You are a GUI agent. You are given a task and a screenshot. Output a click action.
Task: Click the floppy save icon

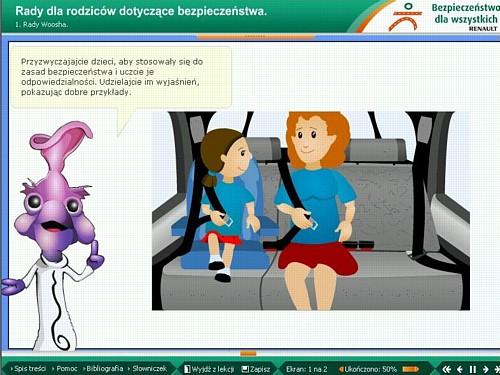coord(245,369)
